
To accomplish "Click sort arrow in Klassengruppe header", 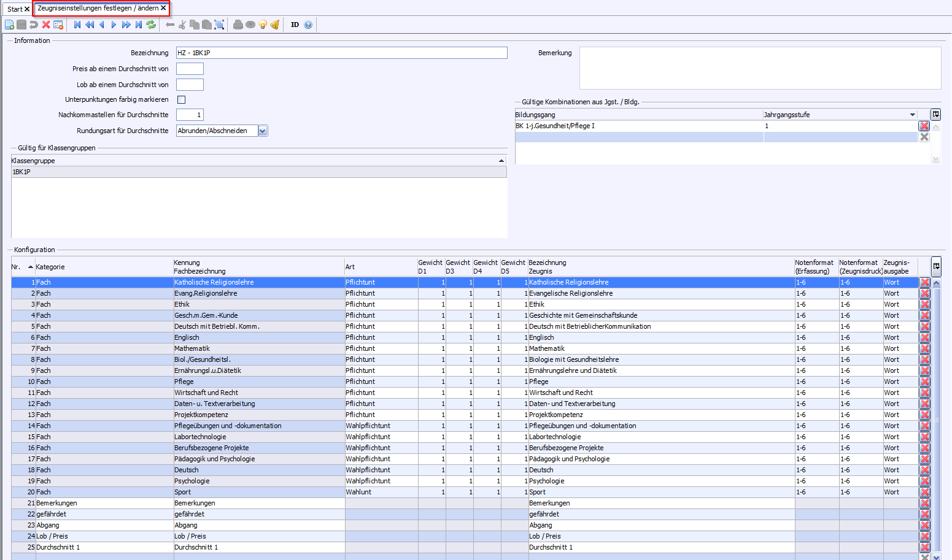I will click(x=501, y=161).
